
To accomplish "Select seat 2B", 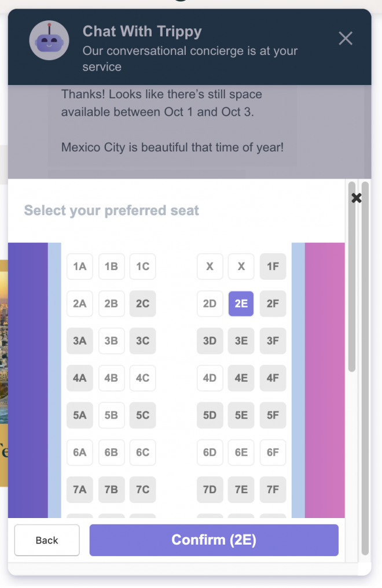I will pyautogui.click(x=111, y=304).
